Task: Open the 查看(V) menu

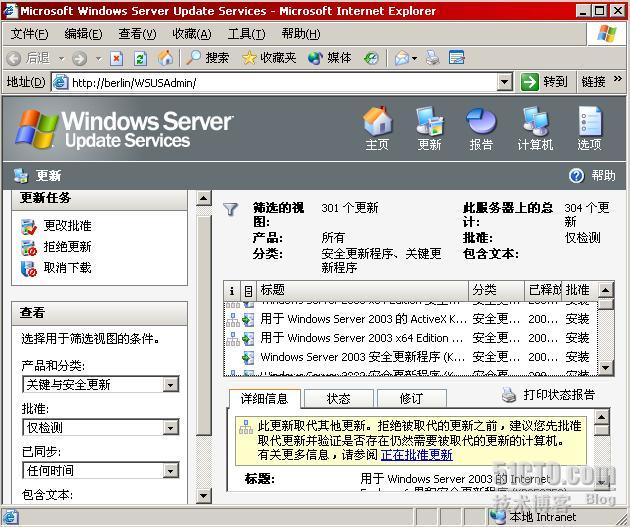Action: 137,34
